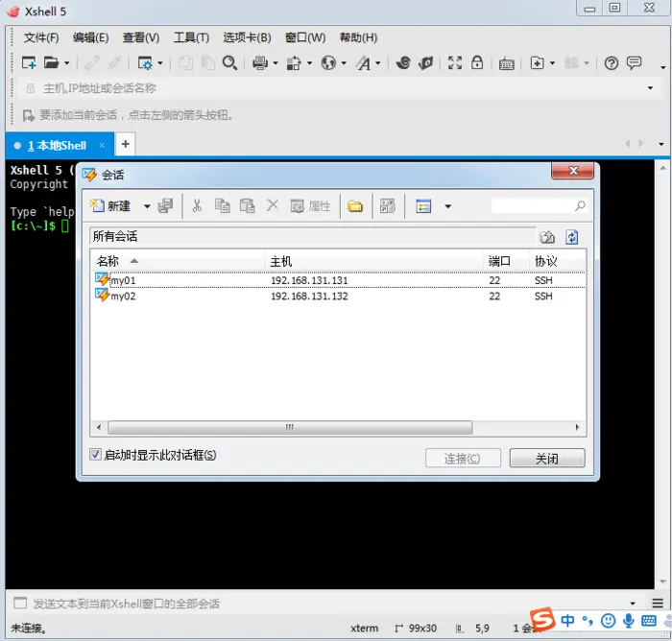
Task: Expand the Print dropdown arrow
Action: click(276, 64)
